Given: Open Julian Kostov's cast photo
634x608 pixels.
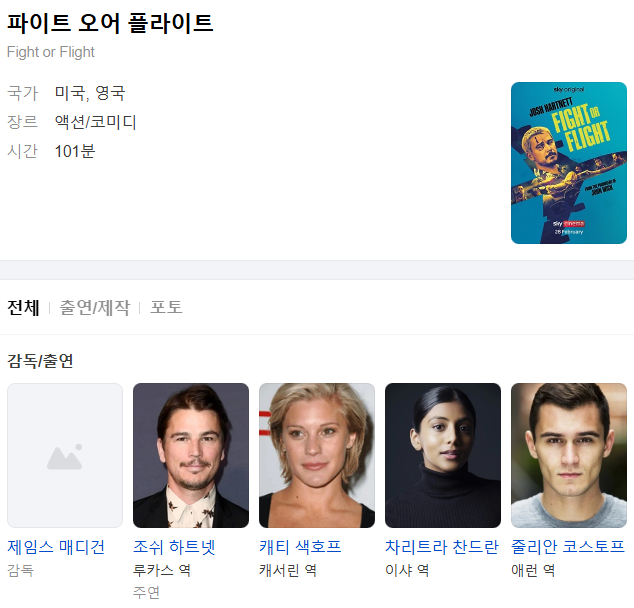Looking at the screenshot, I should (568, 455).
